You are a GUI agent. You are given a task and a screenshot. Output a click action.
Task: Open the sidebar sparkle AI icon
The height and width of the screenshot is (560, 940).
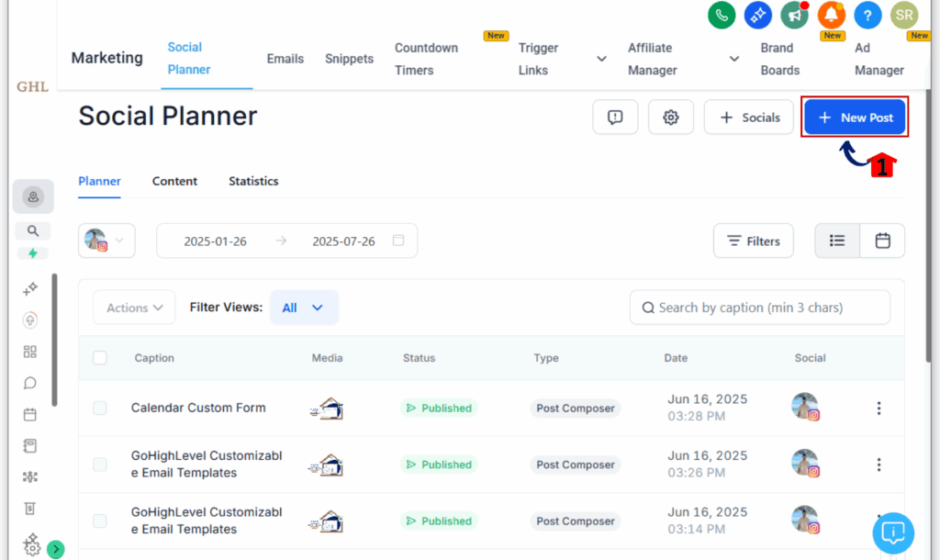pos(30,289)
